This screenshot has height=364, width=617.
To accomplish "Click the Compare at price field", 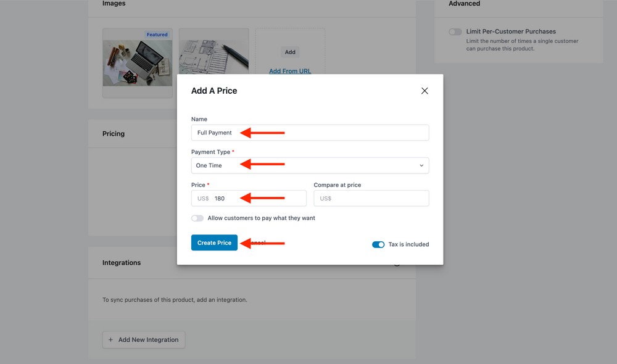I will click(371, 198).
